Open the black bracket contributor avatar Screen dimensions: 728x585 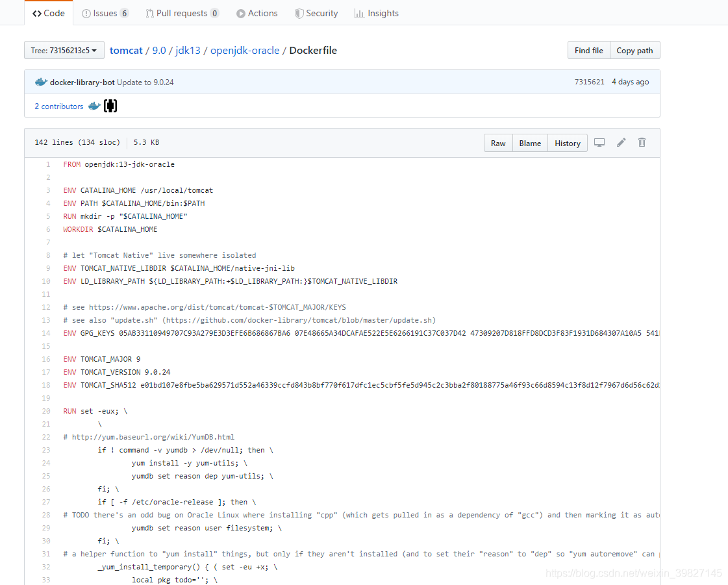point(110,106)
